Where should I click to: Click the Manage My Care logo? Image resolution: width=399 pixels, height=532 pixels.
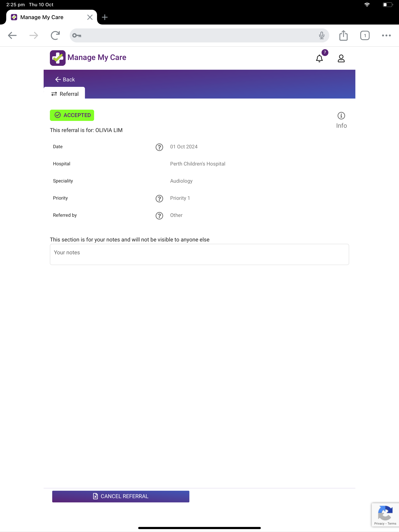58,58
